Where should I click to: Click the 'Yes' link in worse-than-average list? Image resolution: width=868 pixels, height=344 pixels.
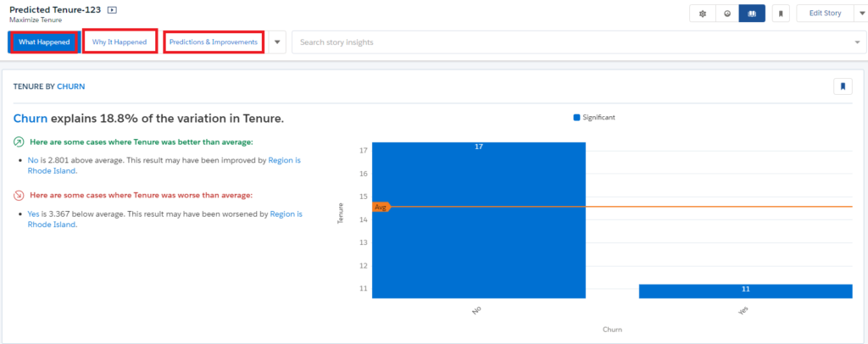coord(33,214)
